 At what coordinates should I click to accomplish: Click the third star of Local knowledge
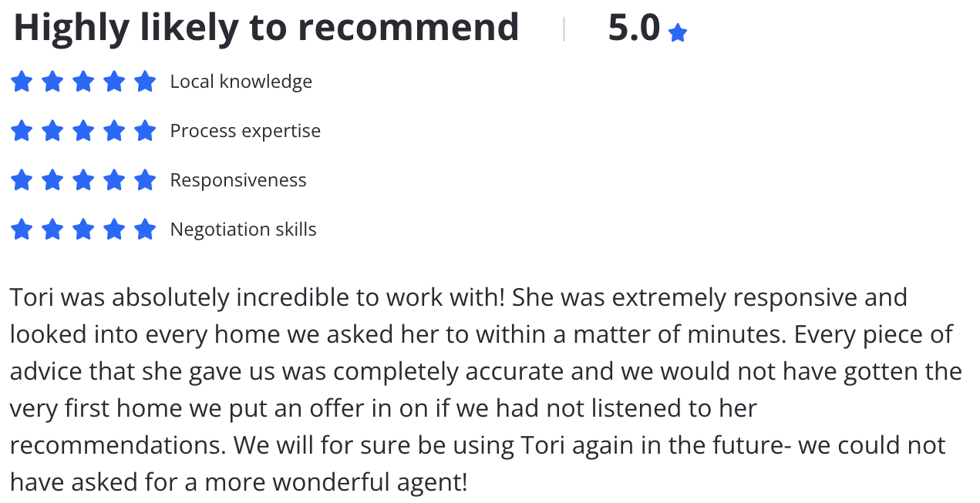tap(83, 81)
